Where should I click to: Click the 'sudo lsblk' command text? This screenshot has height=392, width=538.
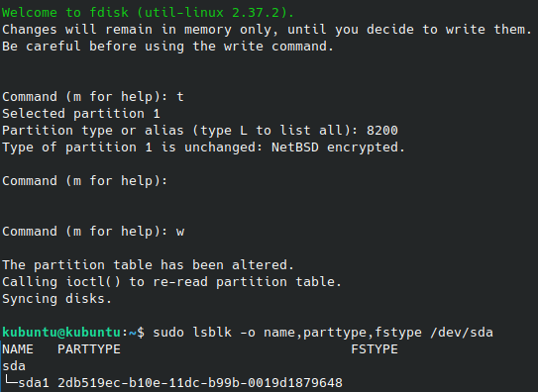click(x=192, y=333)
